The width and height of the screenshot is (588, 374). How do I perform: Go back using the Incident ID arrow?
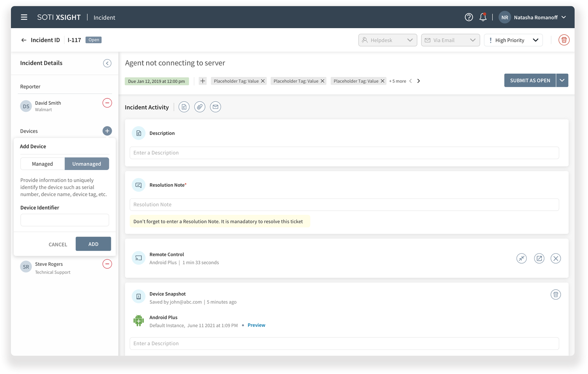coord(24,40)
